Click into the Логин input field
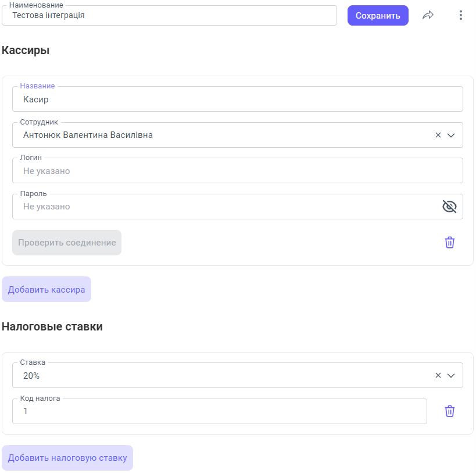 237,171
